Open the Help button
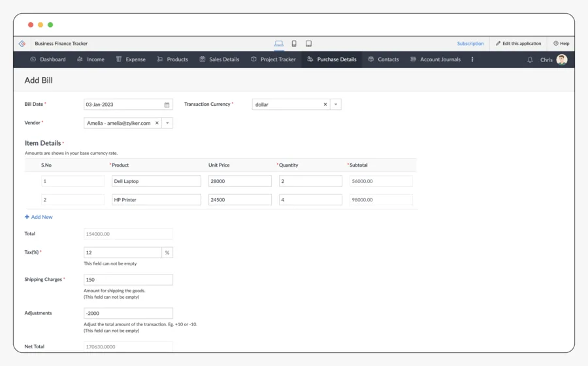Image resolution: width=588 pixels, height=366 pixels. coord(561,44)
